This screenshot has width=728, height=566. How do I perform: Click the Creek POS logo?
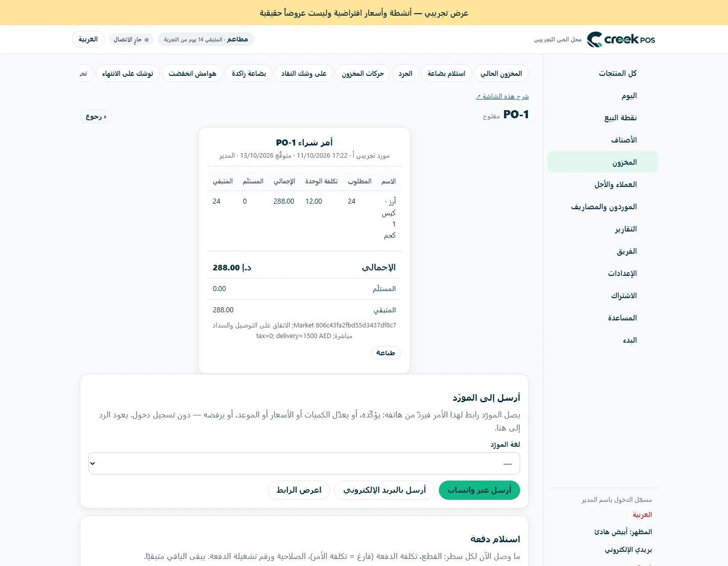coord(621,39)
